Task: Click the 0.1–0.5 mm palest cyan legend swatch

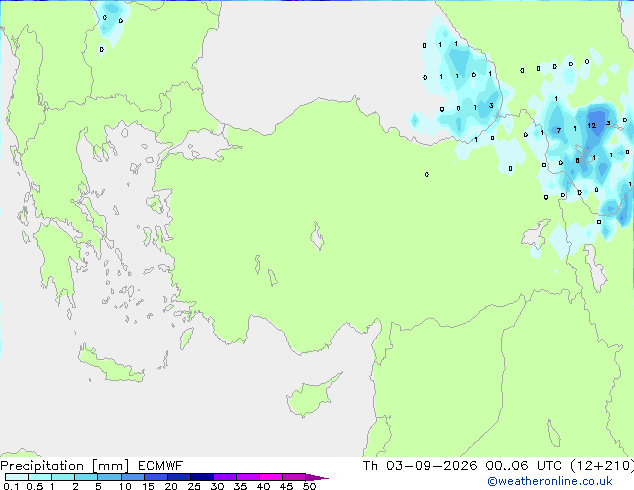Action: point(17,477)
